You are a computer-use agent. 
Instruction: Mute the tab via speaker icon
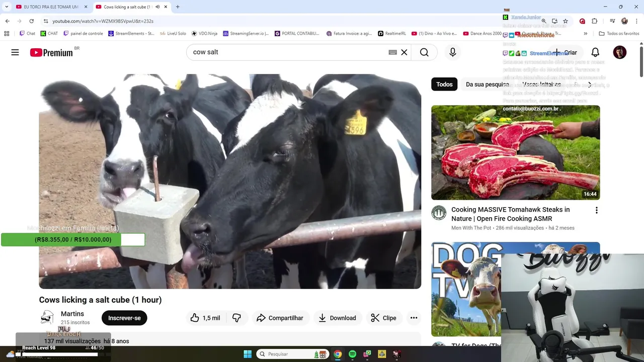pyautogui.click(x=157, y=7)
